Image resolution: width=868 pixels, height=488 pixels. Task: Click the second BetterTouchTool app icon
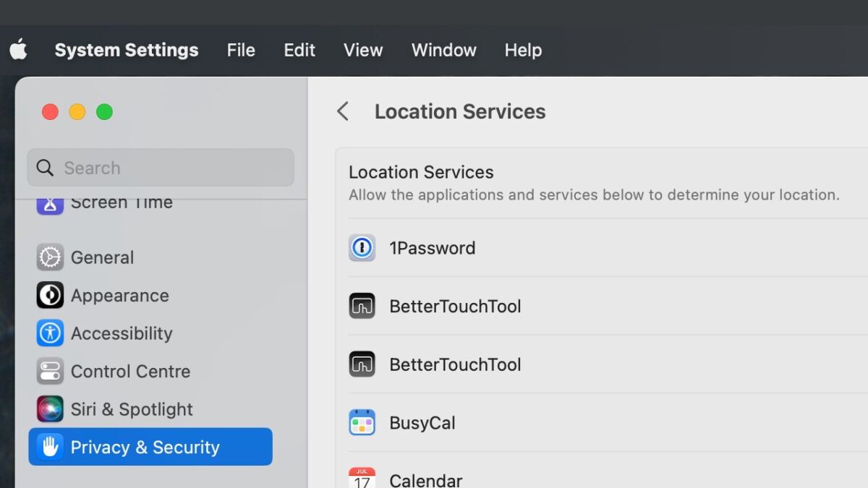point(362,364)
